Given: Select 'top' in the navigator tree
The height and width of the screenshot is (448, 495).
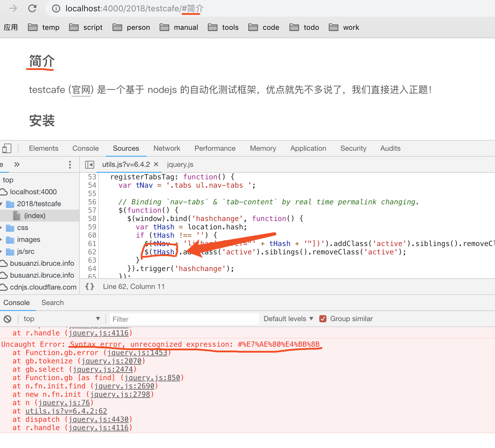Looking at the screenshot, I should pyautogui.click(x=8, y=180).
